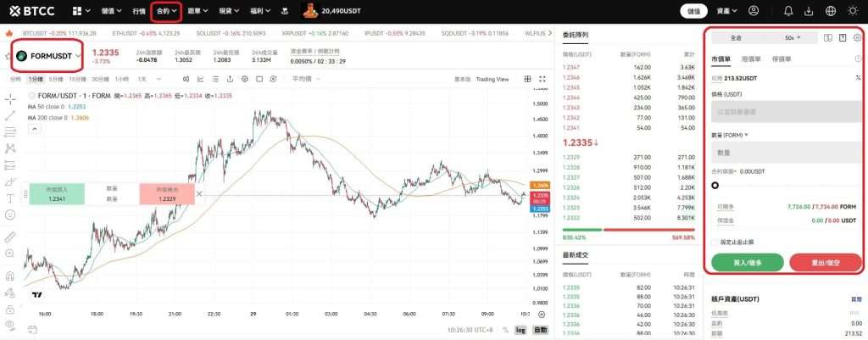This screenshot has width=868, height=340.
Task: Open the calculator icon beside available balance
Action: point(858,78)
